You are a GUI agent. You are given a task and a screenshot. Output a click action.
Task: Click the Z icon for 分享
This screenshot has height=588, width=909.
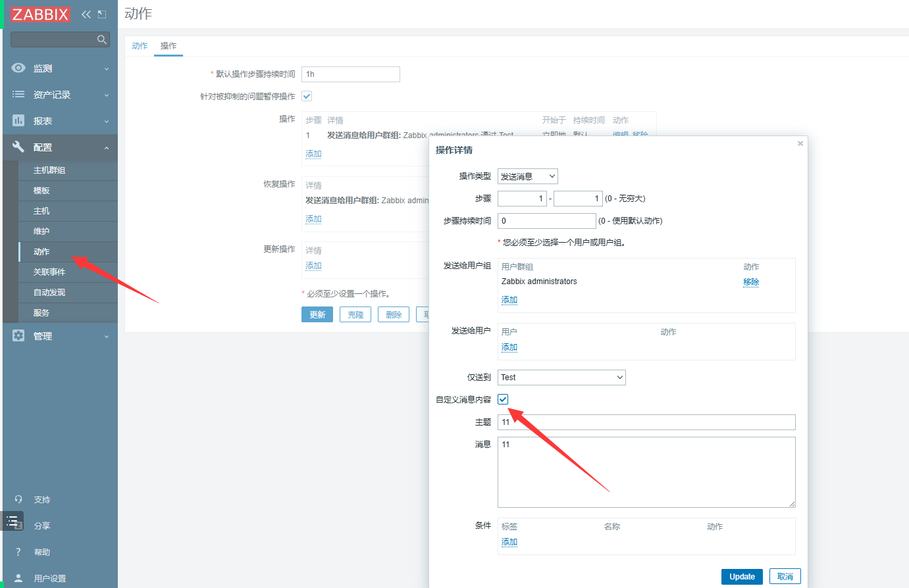click(x=18, y=526)
